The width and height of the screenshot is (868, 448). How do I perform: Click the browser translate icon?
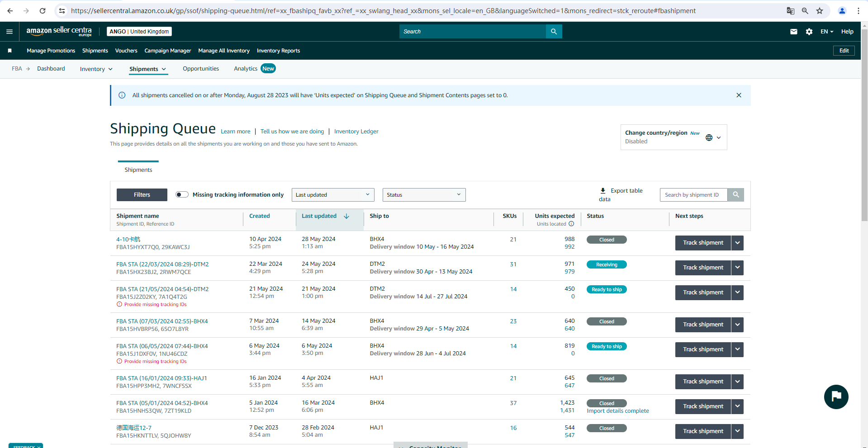click(791, 11)
